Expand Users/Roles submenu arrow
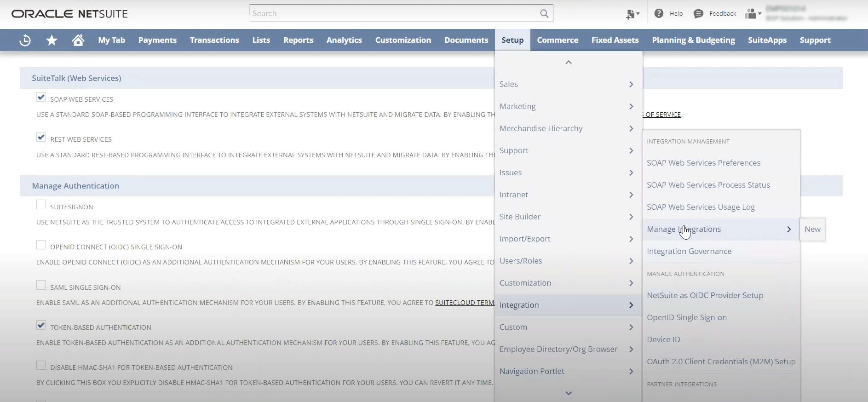 631,261
